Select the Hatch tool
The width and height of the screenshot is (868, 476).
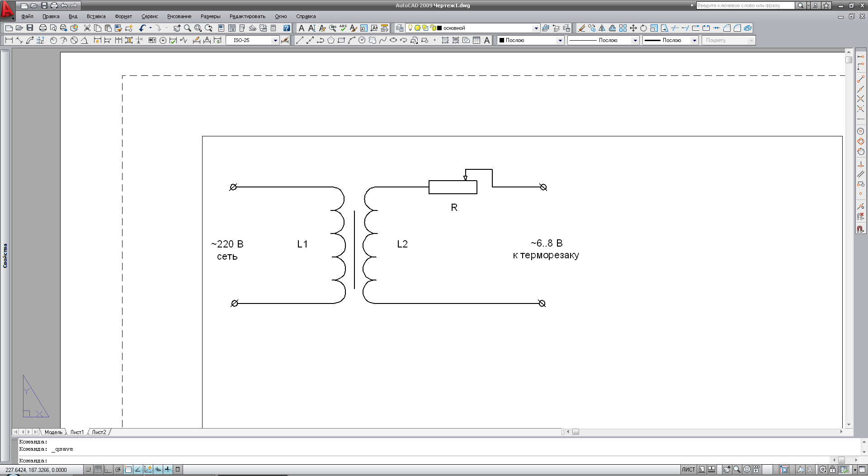(445, 40)
